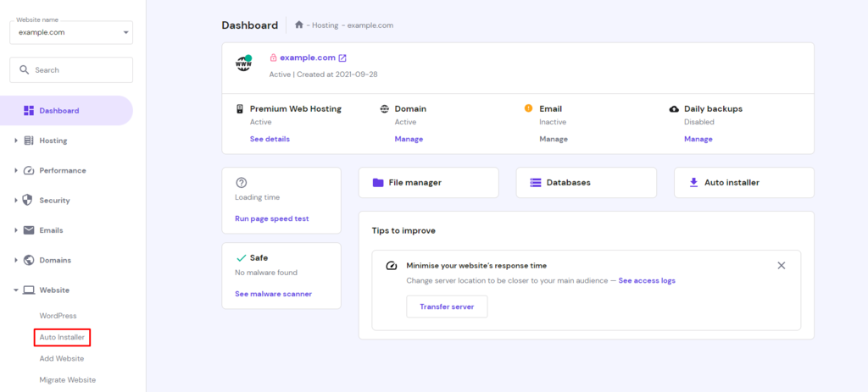This screenshot has height=392, width=868.
Task: Open the Databases button
Action: point(586,182)
